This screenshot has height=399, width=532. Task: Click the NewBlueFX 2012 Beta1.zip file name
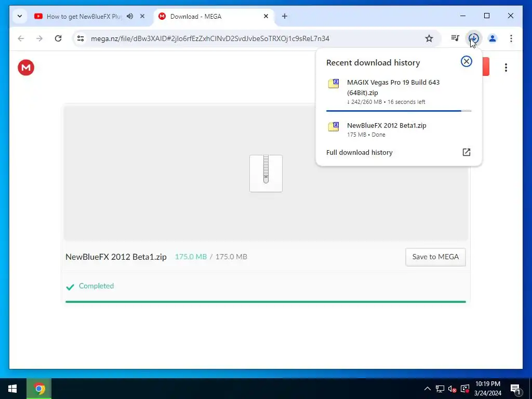tap(116, 257)
